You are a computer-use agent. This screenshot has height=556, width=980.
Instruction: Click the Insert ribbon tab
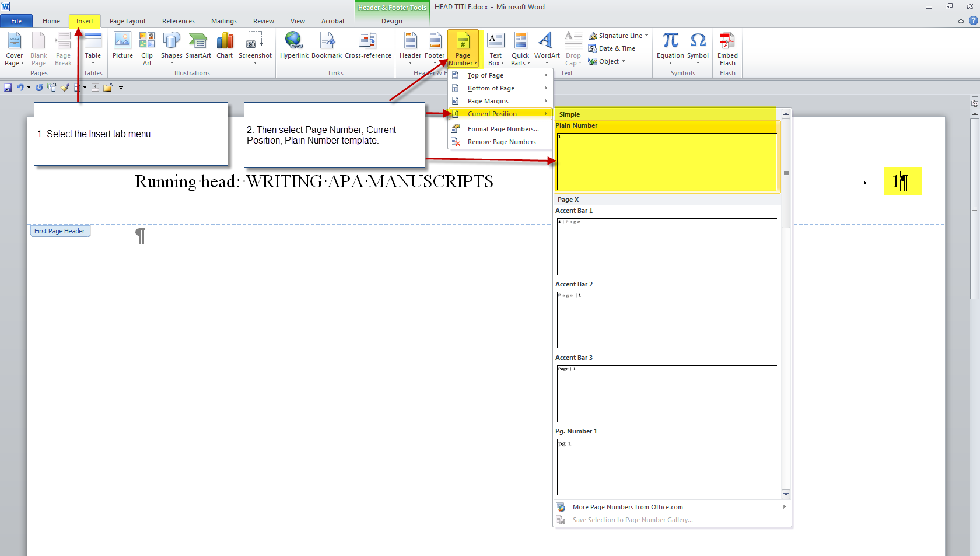coord(85,21)
